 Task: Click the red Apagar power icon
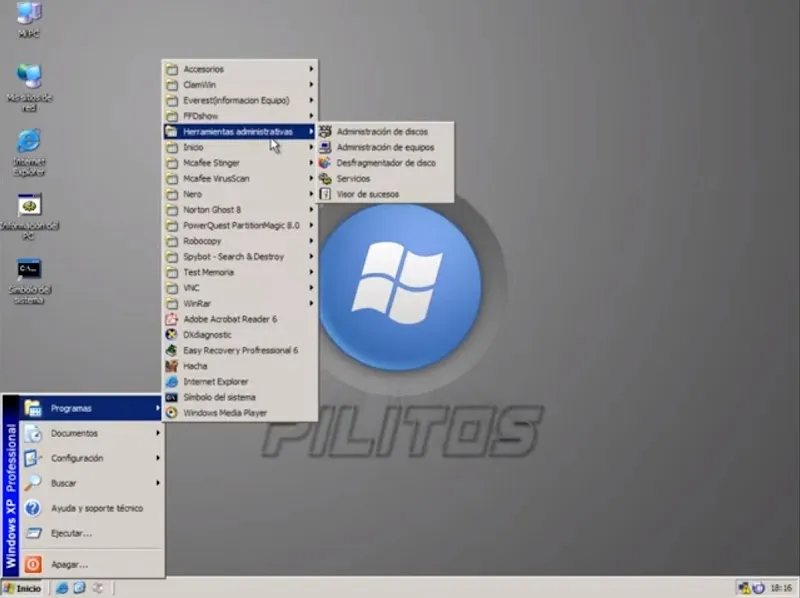33,564
